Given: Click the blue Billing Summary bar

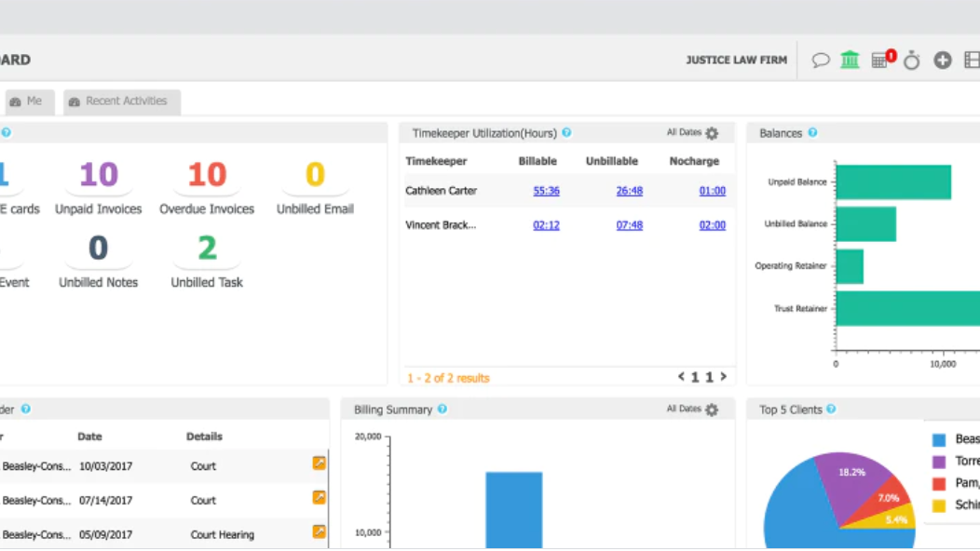Looking at the screenshot, I should [513, 510].
